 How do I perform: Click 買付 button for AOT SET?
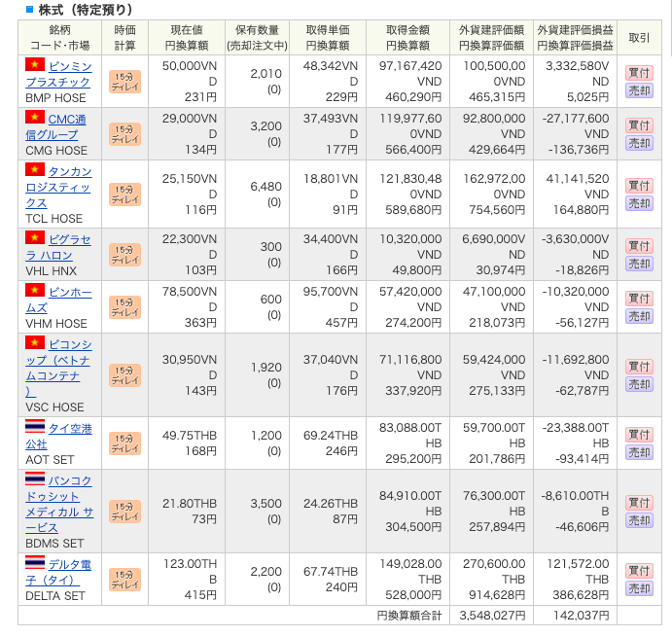[639, 435]
